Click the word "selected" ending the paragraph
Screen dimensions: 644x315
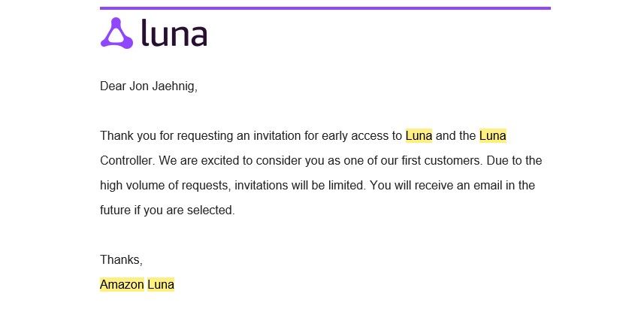click(x=213, y=211)
